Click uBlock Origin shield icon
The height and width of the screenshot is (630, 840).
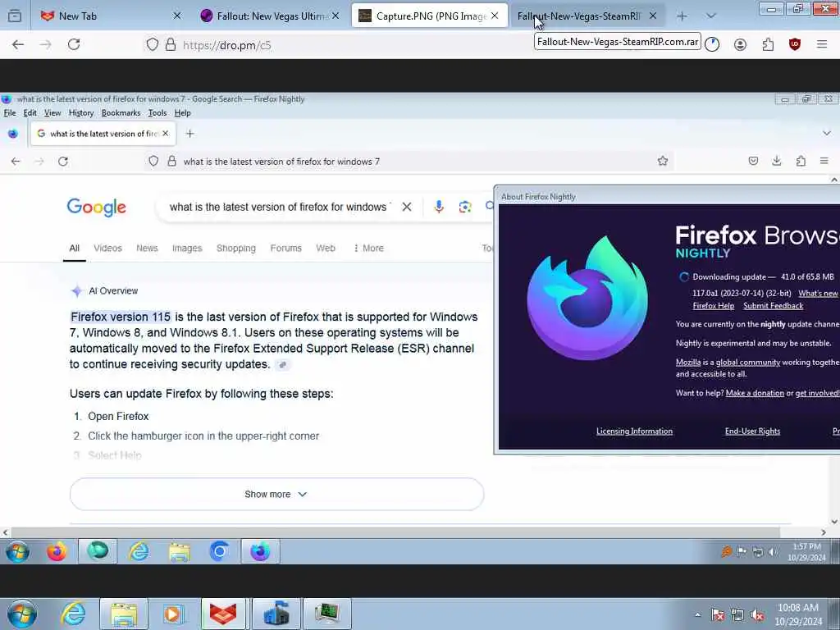point(794,44)
